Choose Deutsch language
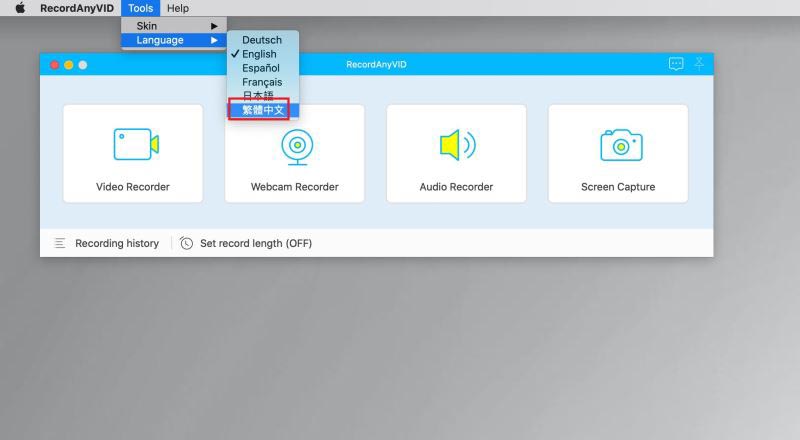The height and width of the screenshot is (440, 800). click(x=263, y=40)
